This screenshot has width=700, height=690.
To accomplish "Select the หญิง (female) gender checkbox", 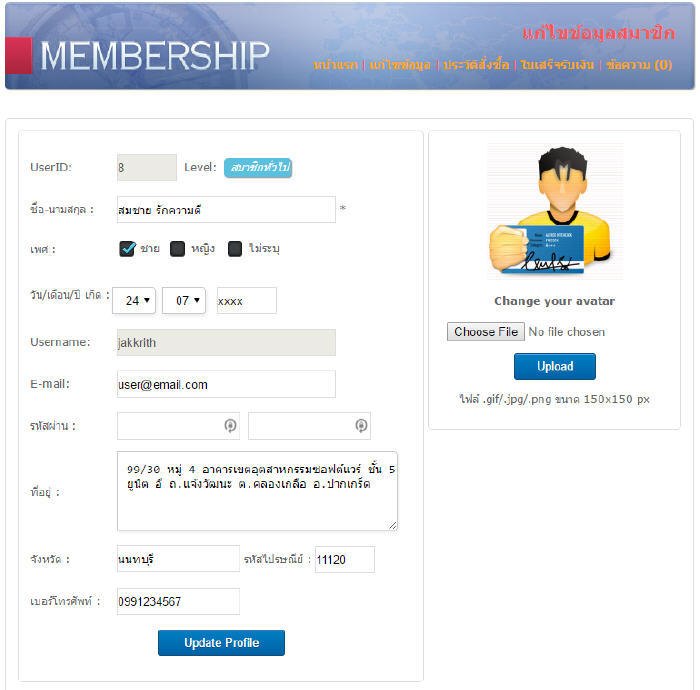I will [x=178, y=249].
